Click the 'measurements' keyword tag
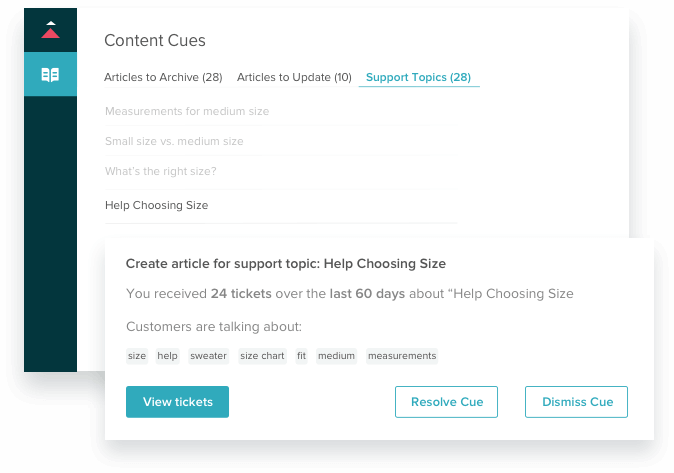This screenshot has height=473, width=674. [x=402, y=356]
